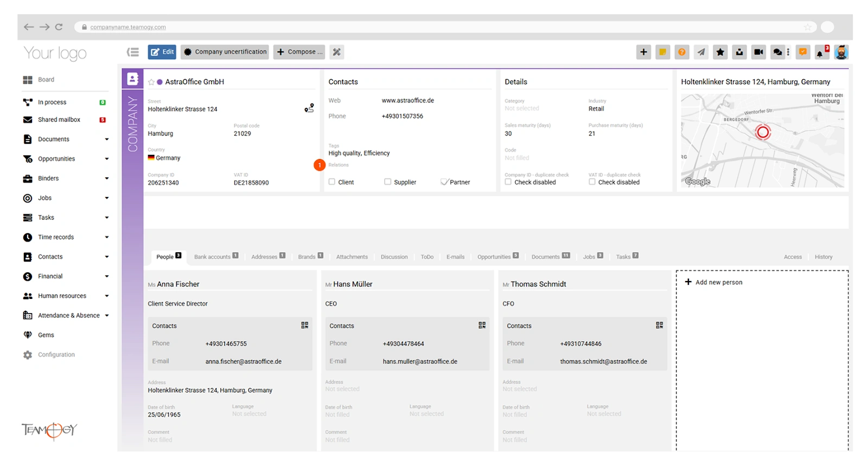Expand the Opportunities sidebar dropdown arrow

pos(106,159)
